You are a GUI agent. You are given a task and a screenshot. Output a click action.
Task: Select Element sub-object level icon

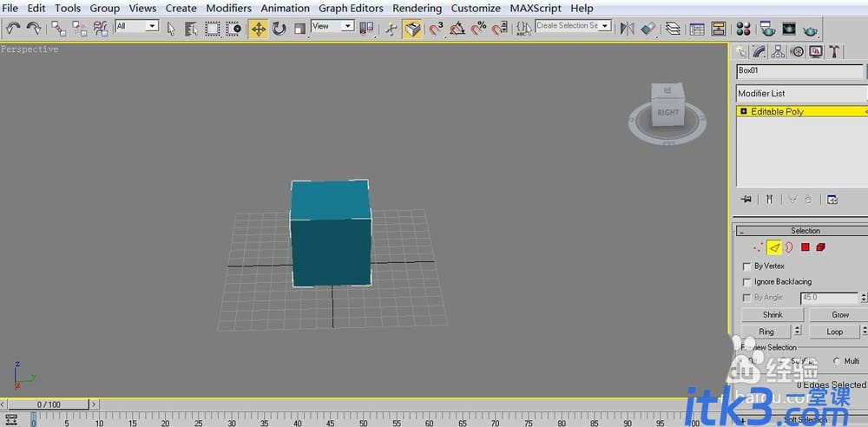[x=821, y=247]
